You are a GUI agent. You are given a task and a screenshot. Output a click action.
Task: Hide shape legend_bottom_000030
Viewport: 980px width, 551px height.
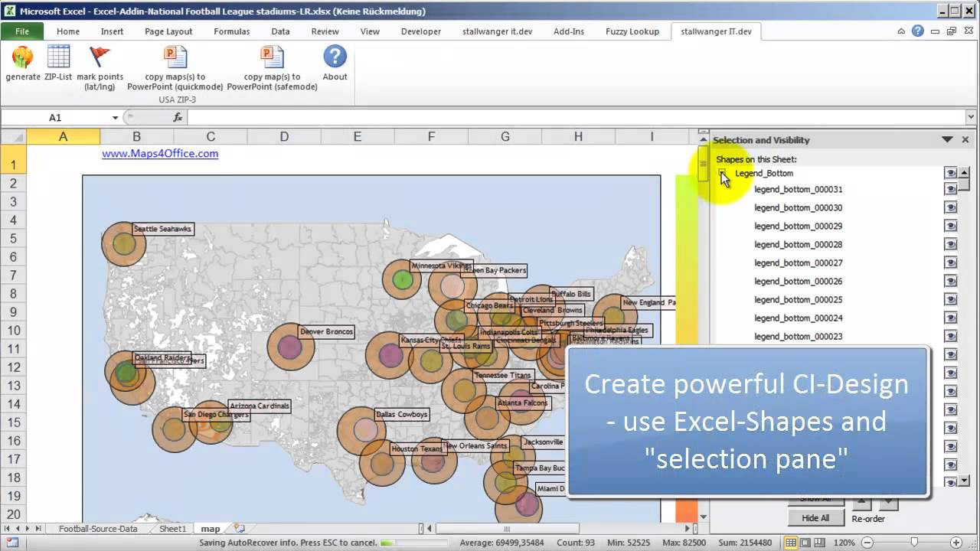coord(951,207)
